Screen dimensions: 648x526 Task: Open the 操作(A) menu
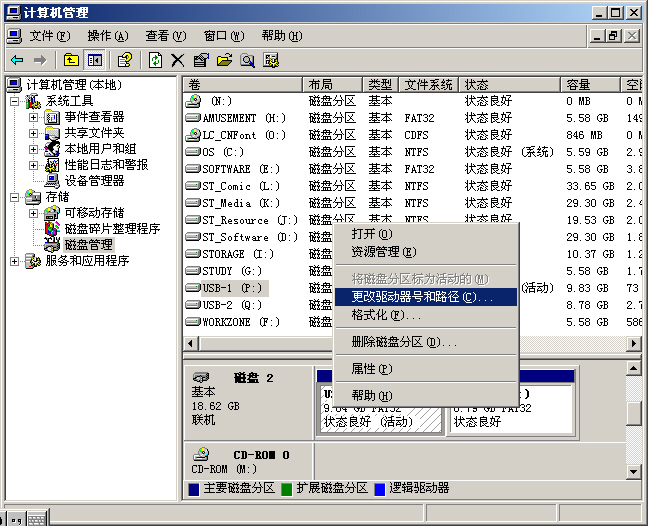pos(108,36)
